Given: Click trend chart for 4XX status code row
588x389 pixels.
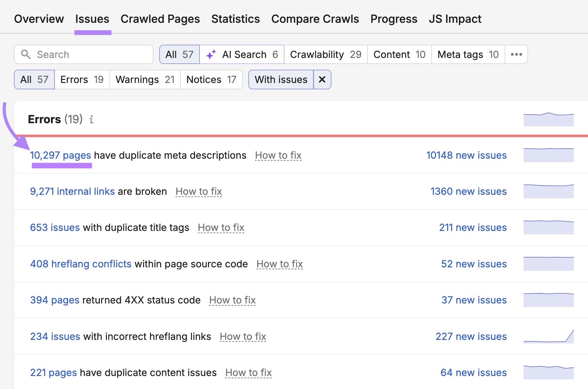Looking at the screenshot, I should click(x=549, y=300).
